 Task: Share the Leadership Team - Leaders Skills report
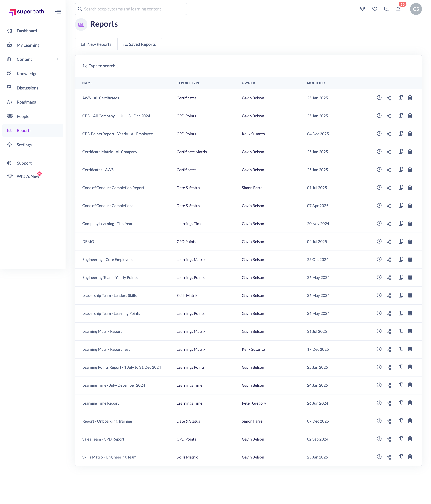389,296
